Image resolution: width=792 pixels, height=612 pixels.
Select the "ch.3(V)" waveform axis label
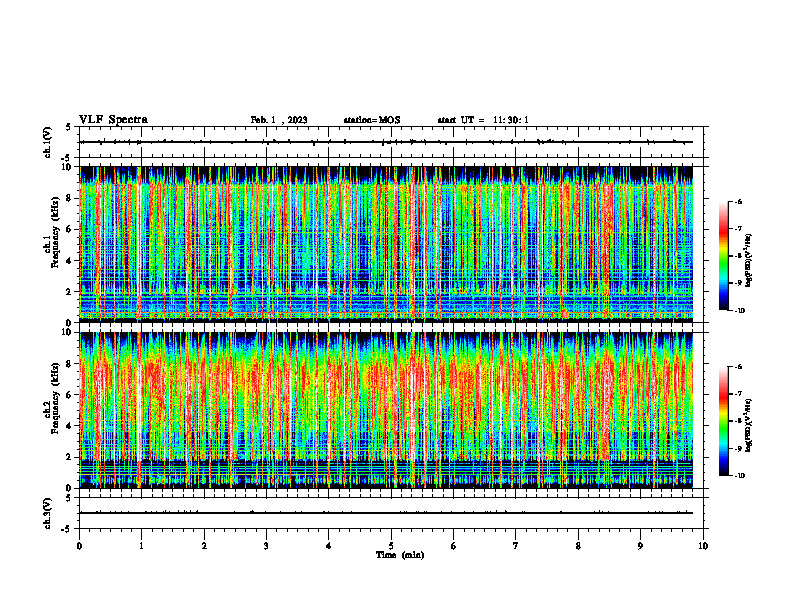point(48,514)
